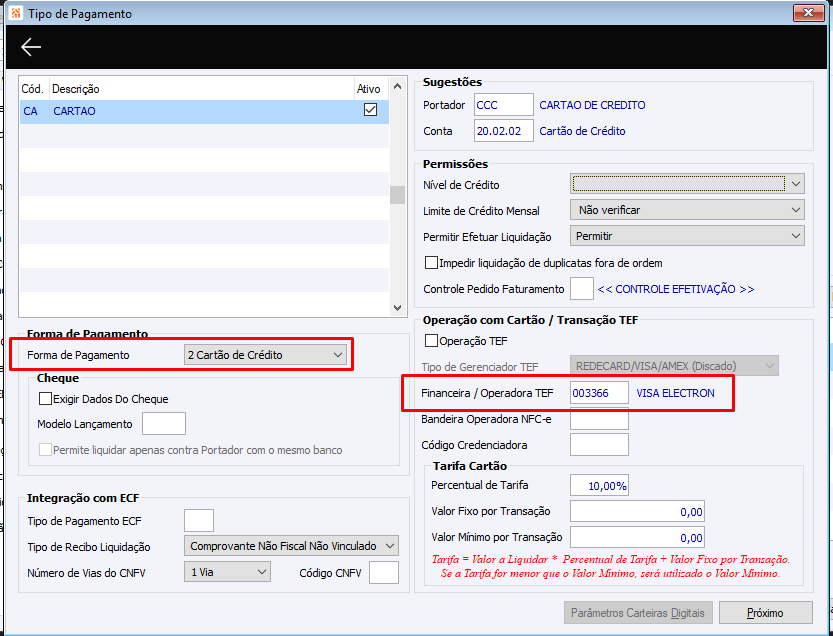833x636 pixels.
Task: Click the Conta field showing 20.02.02
Action: [x=504, y=131]
